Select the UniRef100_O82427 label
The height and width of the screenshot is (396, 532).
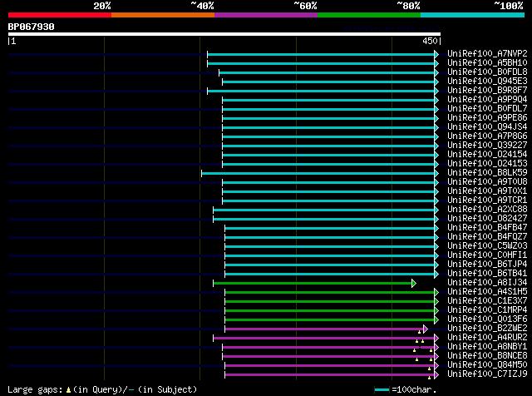point(487,219)
